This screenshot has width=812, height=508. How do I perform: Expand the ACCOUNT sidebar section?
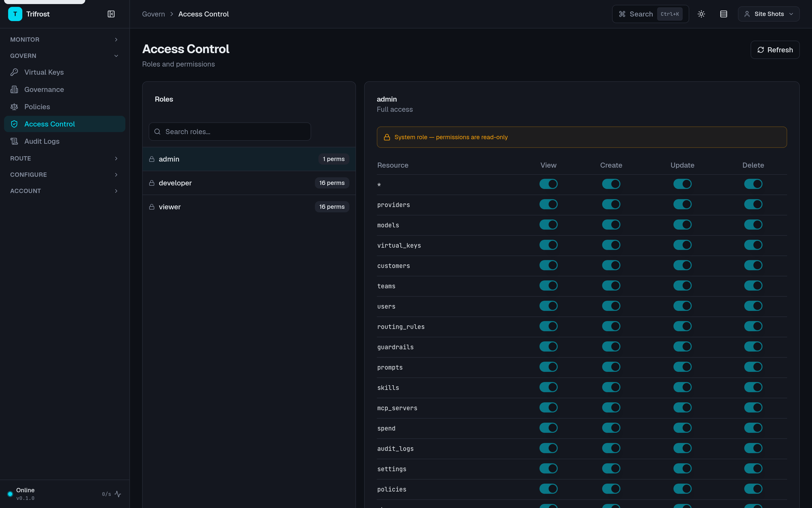tap(64, 191)
